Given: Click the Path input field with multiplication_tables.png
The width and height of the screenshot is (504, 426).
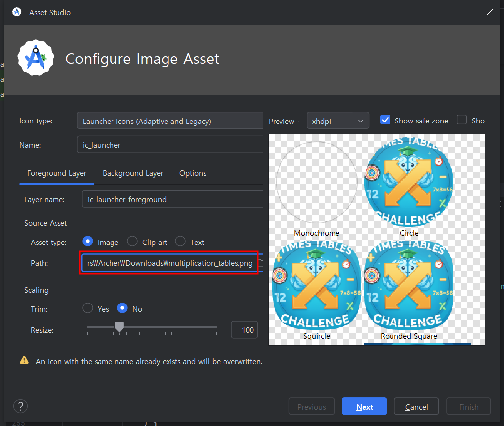Looking at the screenshot, I should coord(169,263).
